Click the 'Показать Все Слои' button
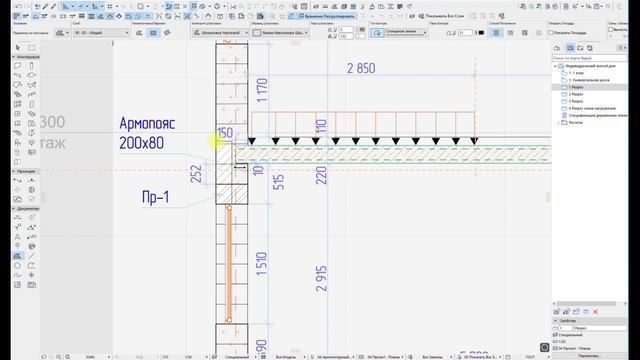This screenshot has width=640, height=360. click(x=442, y=16)
